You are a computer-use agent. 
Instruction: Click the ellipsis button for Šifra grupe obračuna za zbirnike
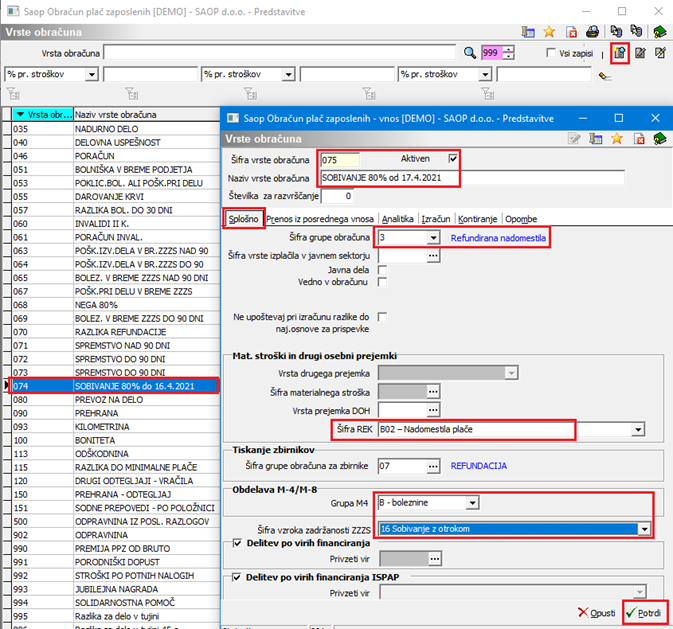(434, 466)
